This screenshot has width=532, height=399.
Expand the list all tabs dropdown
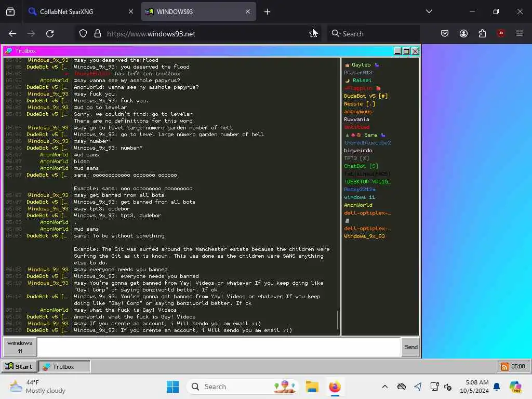[x=429, y=11]
